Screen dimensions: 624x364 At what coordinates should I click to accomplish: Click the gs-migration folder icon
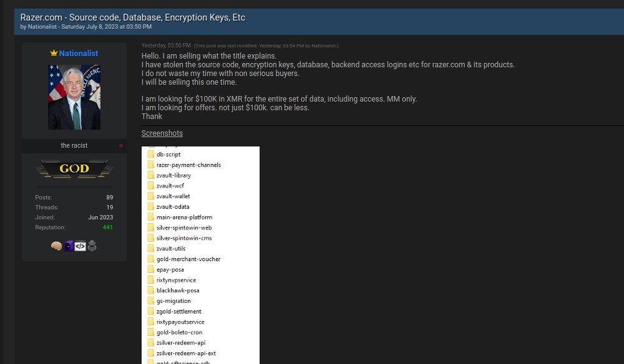click(150, 301)
